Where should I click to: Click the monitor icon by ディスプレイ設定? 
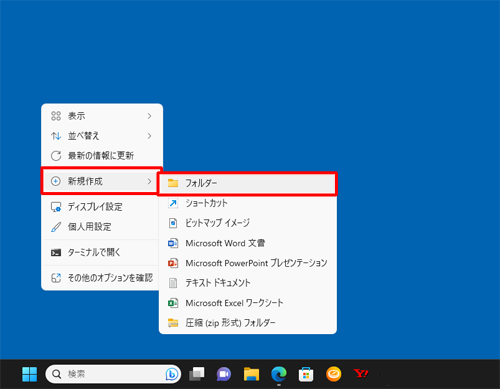(56, 207)
